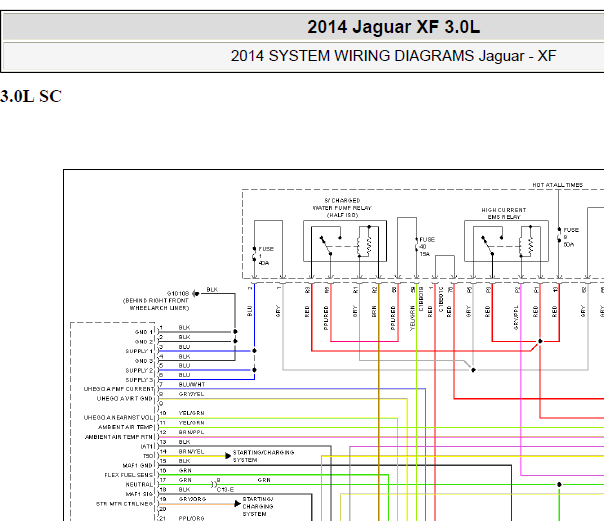Image resolution: width=604 pixels, height=521 pixels.
Task: Click the EMS relay switch contact symbol
Action: pyautogui.click(x=491, y=245)
